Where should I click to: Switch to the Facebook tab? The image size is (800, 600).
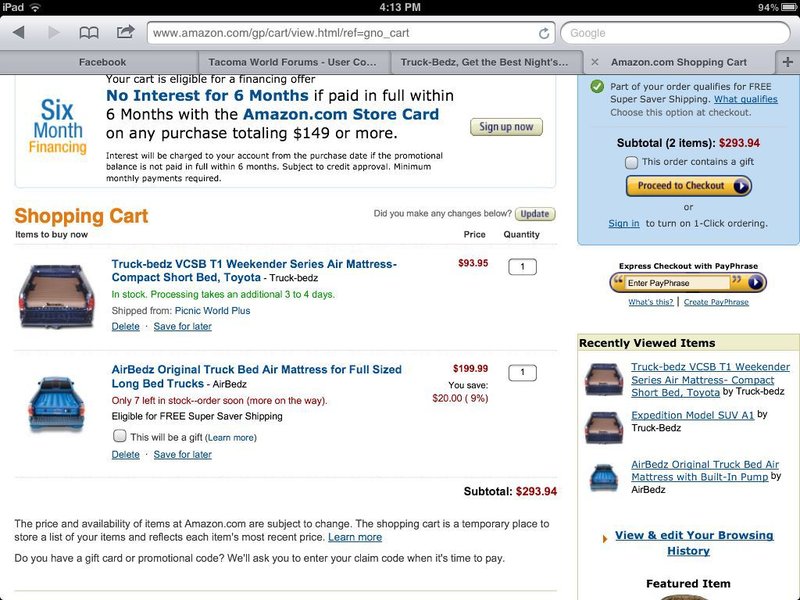[102, 62]
